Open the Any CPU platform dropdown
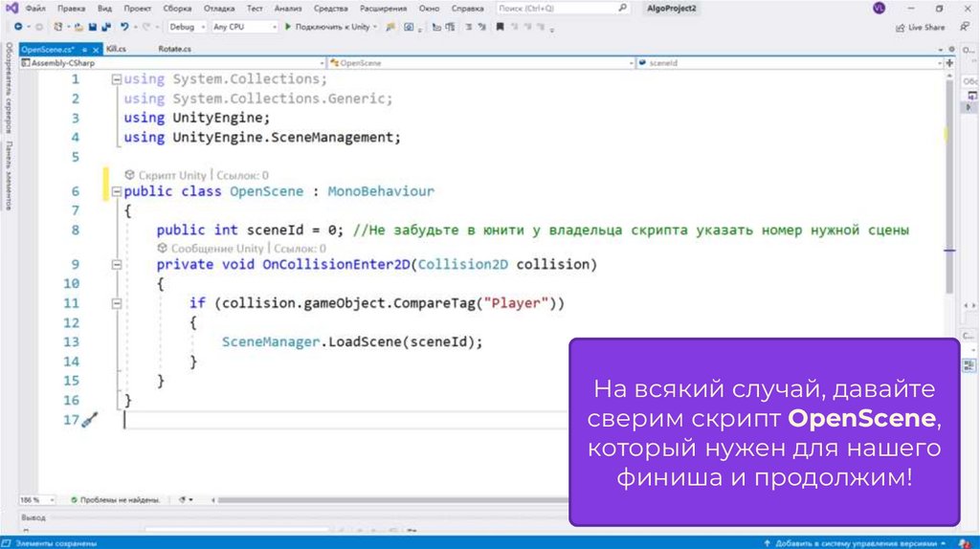Viewport: 980px width, 549px height. [x=244, y=27]
